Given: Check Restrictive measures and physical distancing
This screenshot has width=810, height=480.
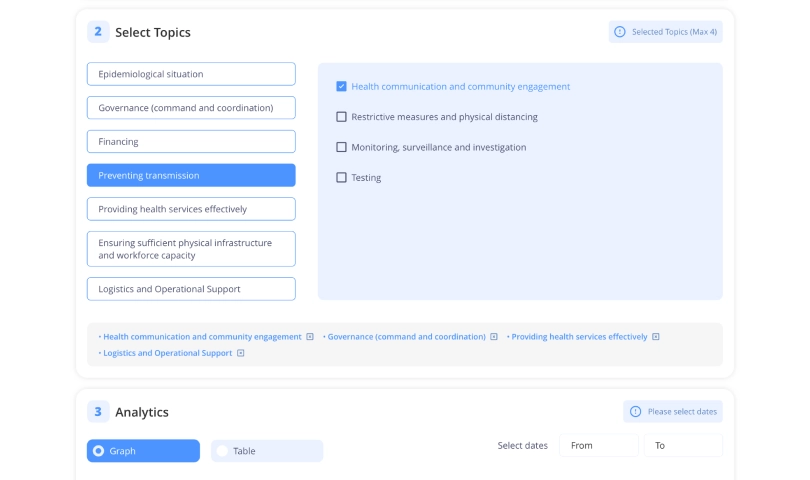Looking at the screenshot, I should (342, 117).
